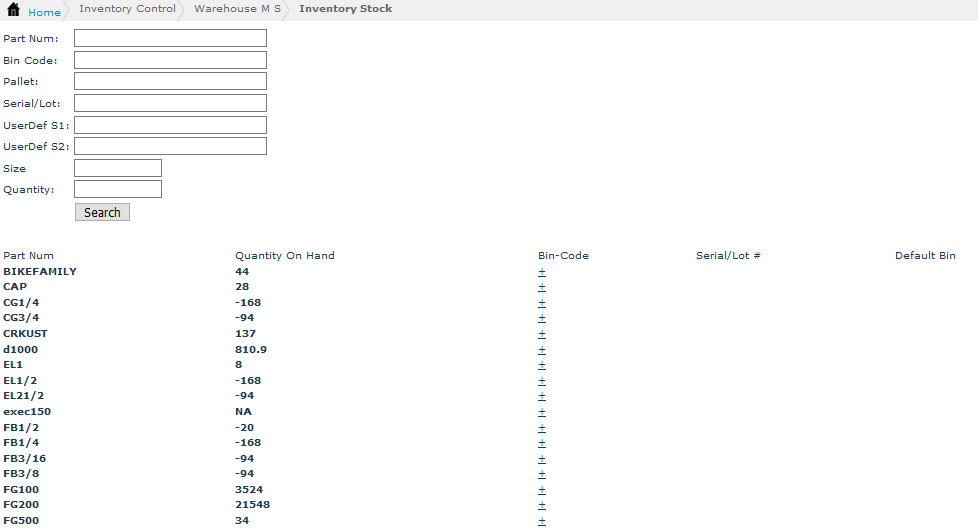Focus the Part Num input field
Image resolution: width=978 pixels, height=529 pixels.
click(x=170, y=38)
